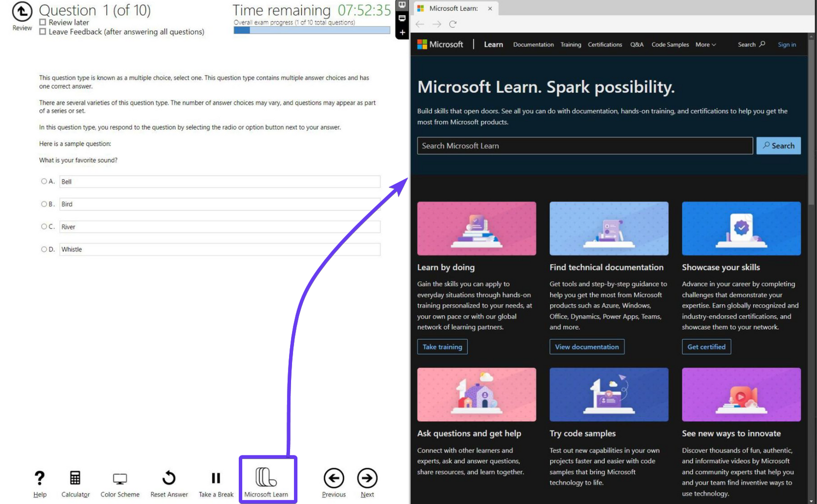This screenshot has height=504, width=817.
Task: Click the exam progress bar
Action: click(x=311, y=30)
